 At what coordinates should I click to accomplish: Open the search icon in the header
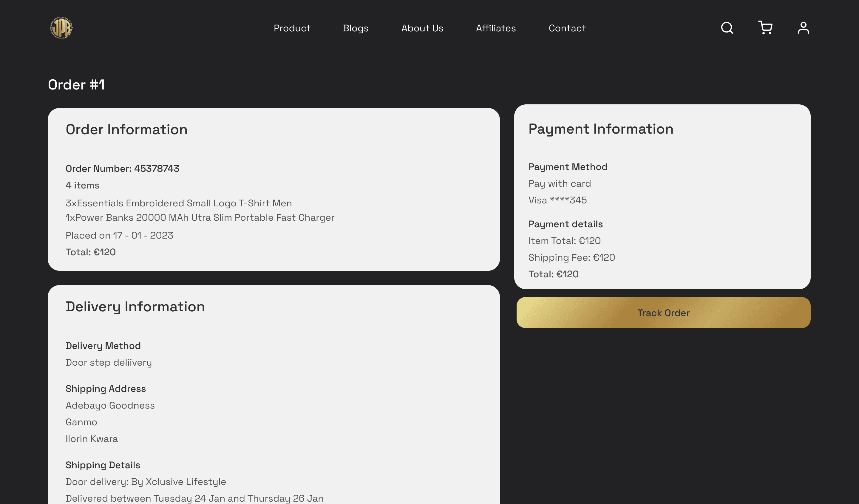pos(727,28)
